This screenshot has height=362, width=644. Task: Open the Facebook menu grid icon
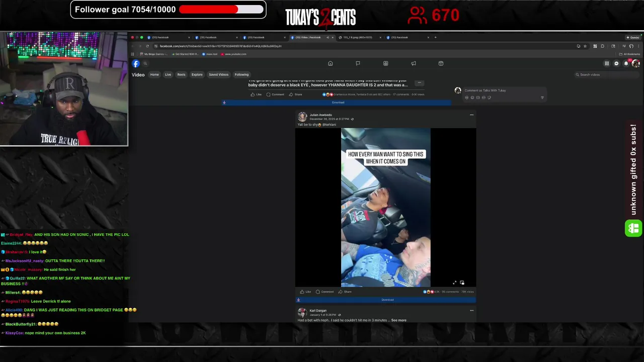tap(607, 63)
